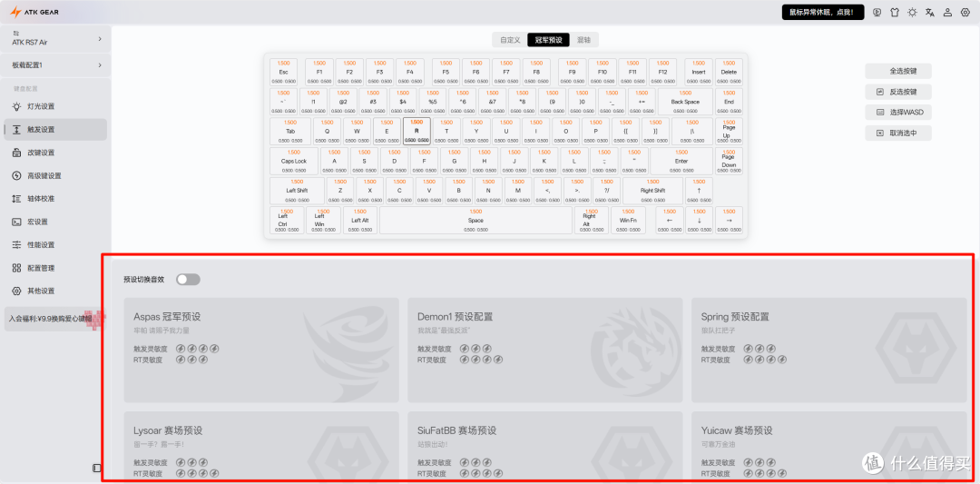
Task: Select the F12 key on keyboard layout
Action: coord(662,72)
